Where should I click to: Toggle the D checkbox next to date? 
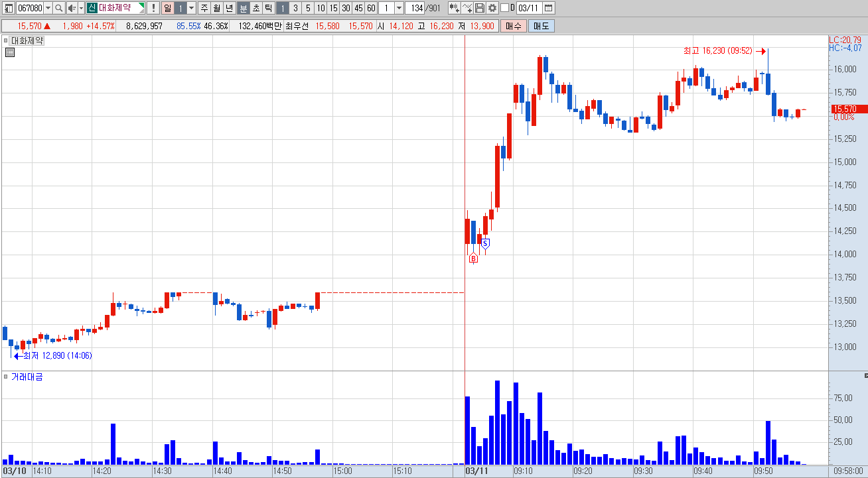click(504, 8)
